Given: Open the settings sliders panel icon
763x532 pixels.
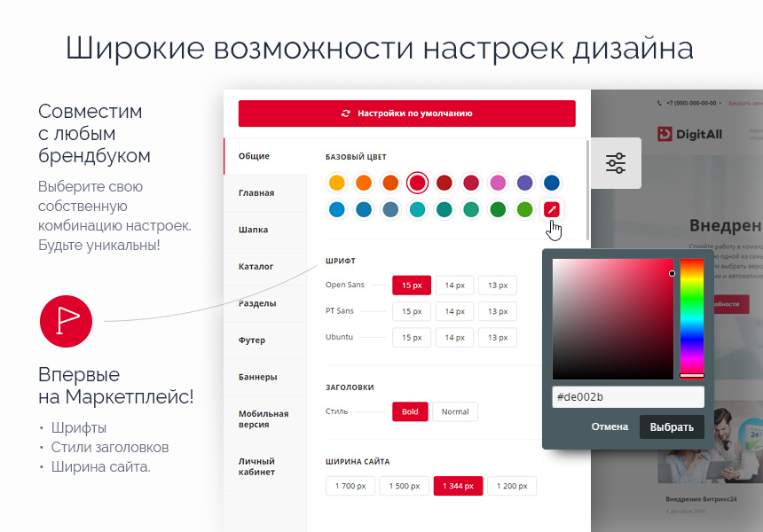Looking at the screenshot, I should pyautogui.click(x=616, y=163).
